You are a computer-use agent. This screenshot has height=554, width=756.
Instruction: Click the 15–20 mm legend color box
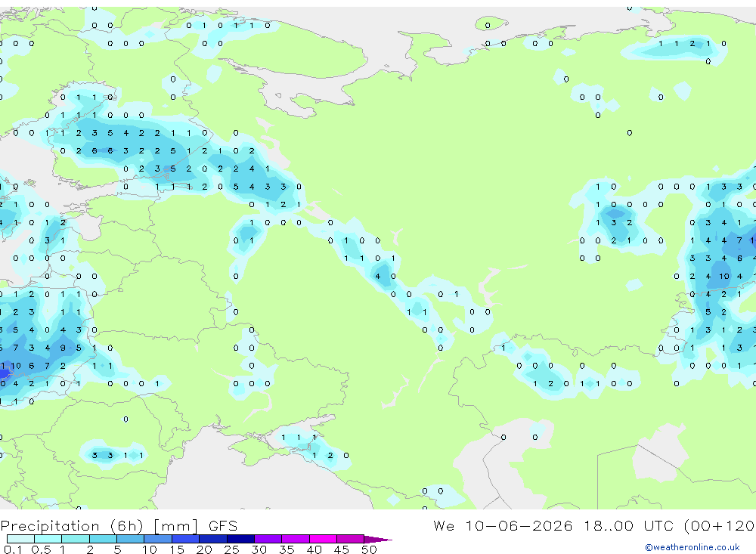[186, 539]
